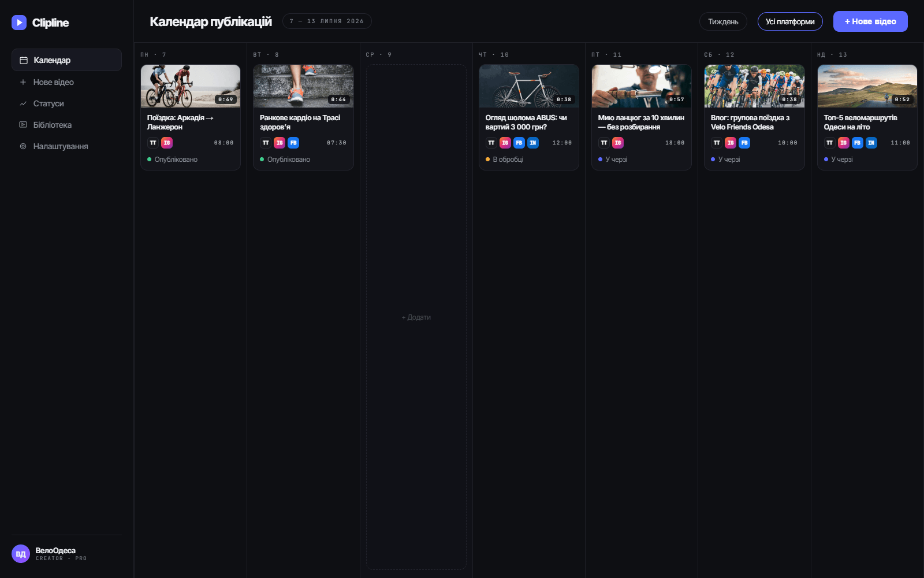The image size is (924, 578).
Task: Click the 11:00 time on Sunday card
Action: point(900,143)
